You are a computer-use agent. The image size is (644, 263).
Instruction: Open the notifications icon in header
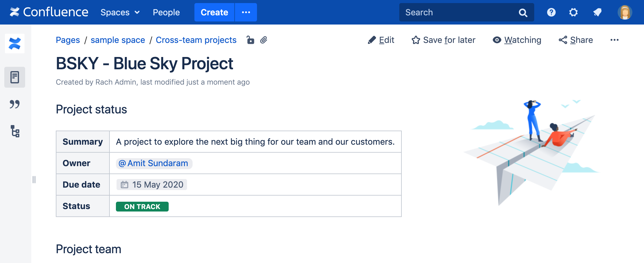[597, 12]
